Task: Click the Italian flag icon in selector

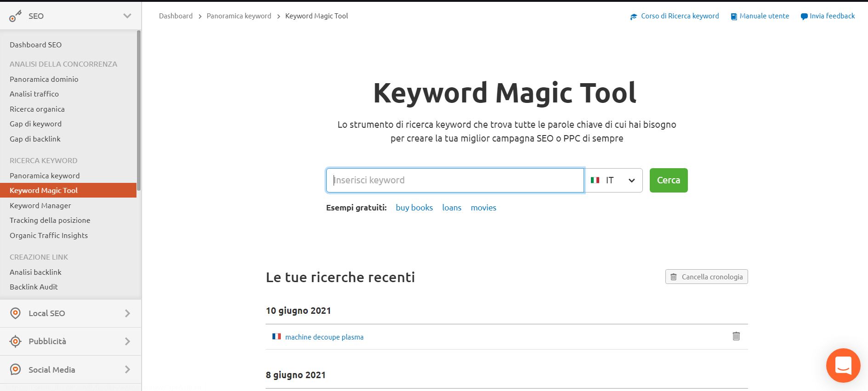Action: pyautogui.click(x=595, y=180)
